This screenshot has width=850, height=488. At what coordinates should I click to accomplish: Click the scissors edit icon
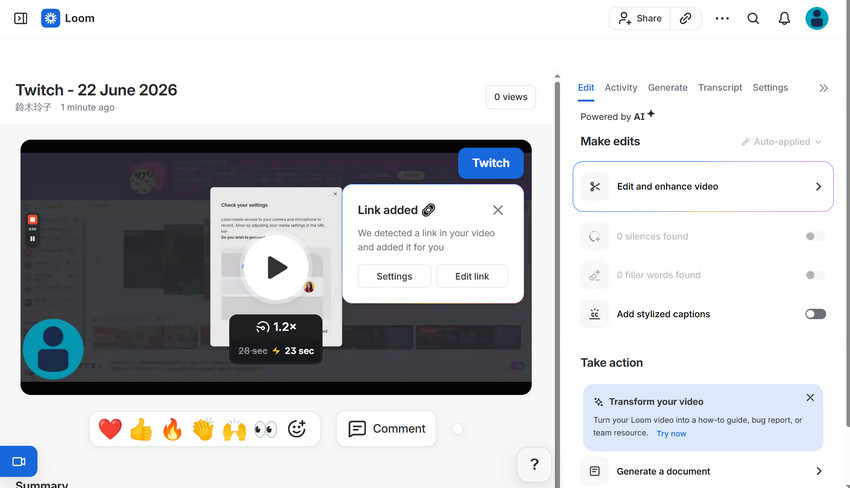pyautogui.click(x=595, y=187)
